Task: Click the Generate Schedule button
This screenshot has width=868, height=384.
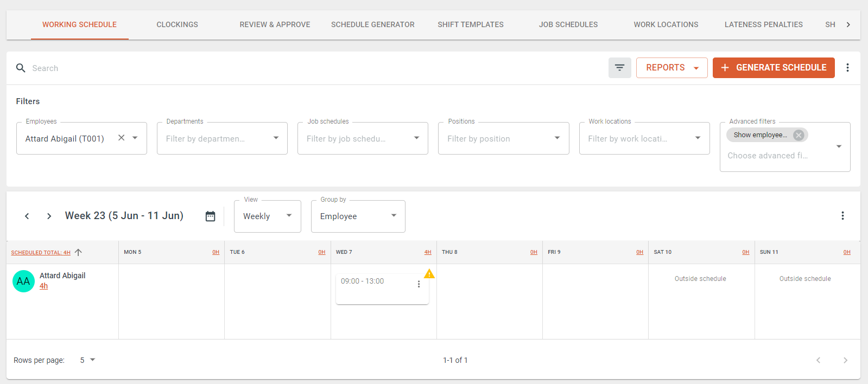Action: (x=773, y=68)
